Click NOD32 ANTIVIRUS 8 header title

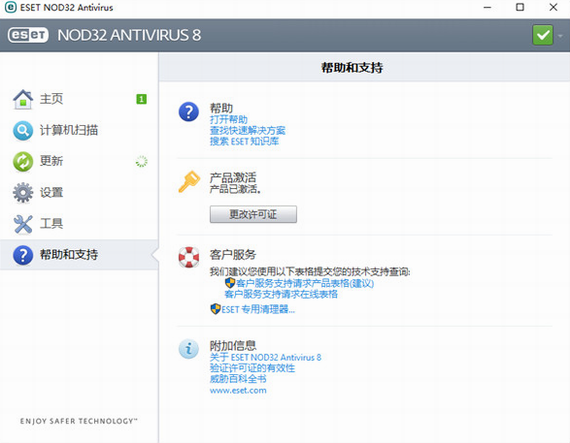click(x=129, y=35)
